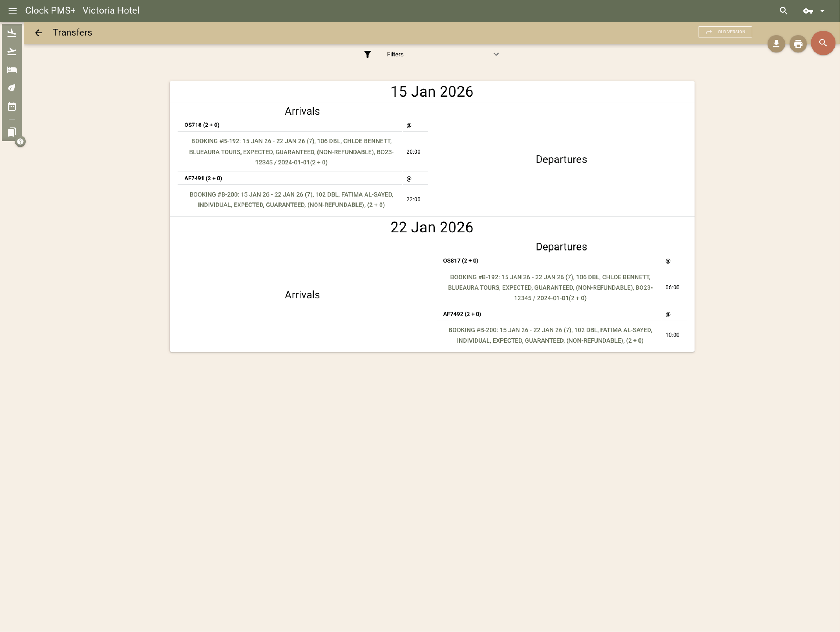Viewport: 840px width, 632px height.
Task: Print the transfers report
Action: 798,44
